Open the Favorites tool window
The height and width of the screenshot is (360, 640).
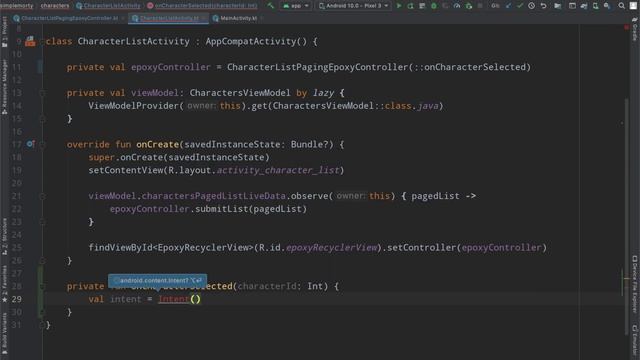tap(4, 284)
